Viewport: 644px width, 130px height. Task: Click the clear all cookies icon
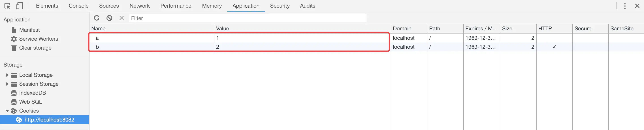(109, 18)
